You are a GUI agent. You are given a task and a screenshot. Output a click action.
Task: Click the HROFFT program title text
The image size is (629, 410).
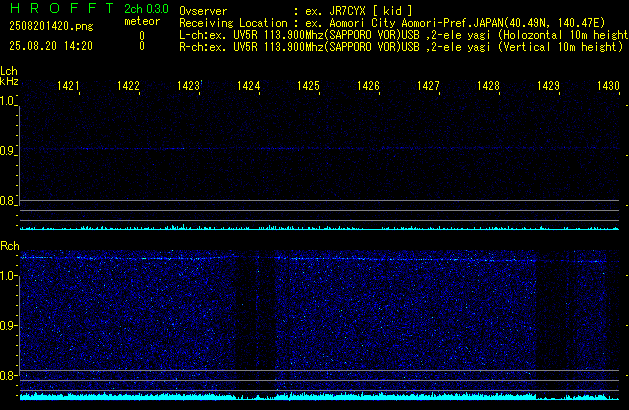(x=62, y=8)
